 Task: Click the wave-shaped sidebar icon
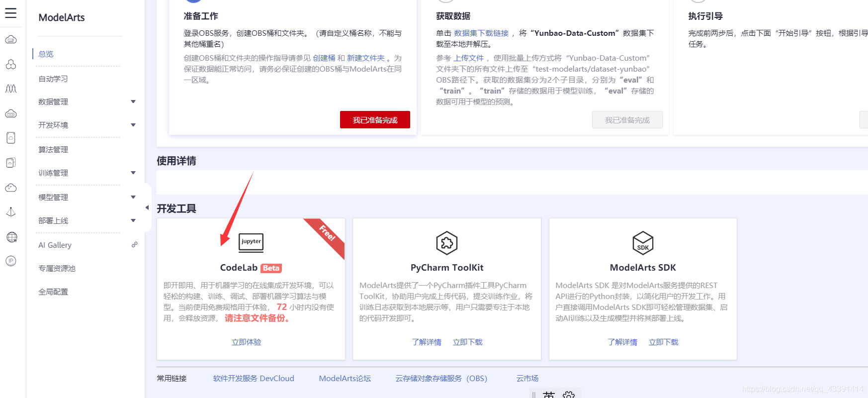click(x=11, y=89)
